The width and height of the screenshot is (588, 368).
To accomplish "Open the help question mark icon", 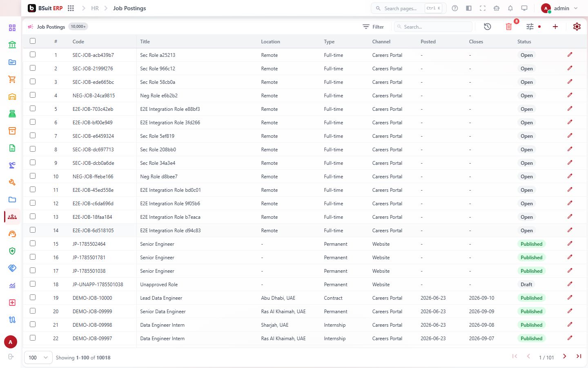I will (455, 8).
